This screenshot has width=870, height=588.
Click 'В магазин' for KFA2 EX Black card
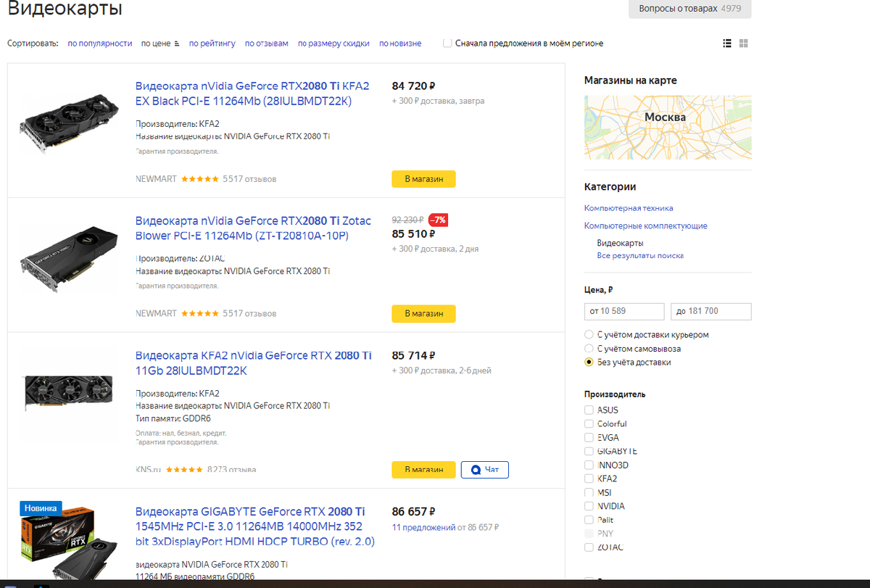pyautogui.click(x=423, y=179)
